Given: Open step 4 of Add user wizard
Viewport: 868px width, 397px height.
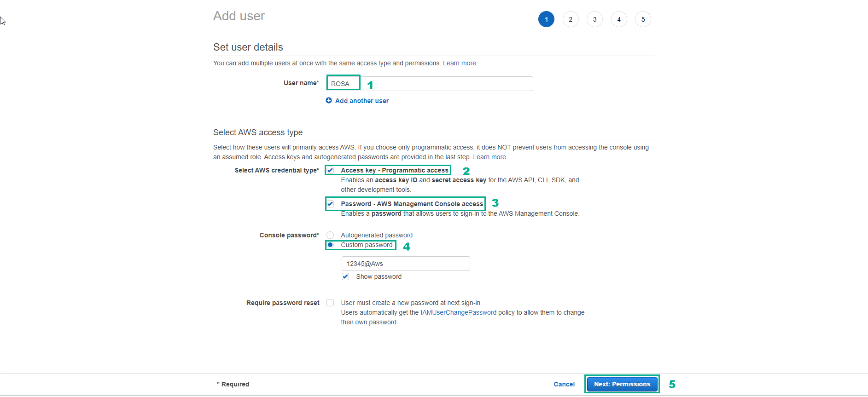Looking at the screenshot, I should pyautogui.click(x=619, y=19).
